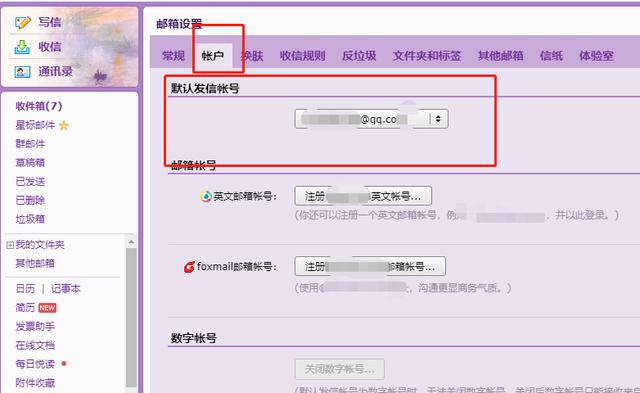Open the 反垃圾 tab
The height and width of the screenshot is (393, 640).
click(359, 56)
